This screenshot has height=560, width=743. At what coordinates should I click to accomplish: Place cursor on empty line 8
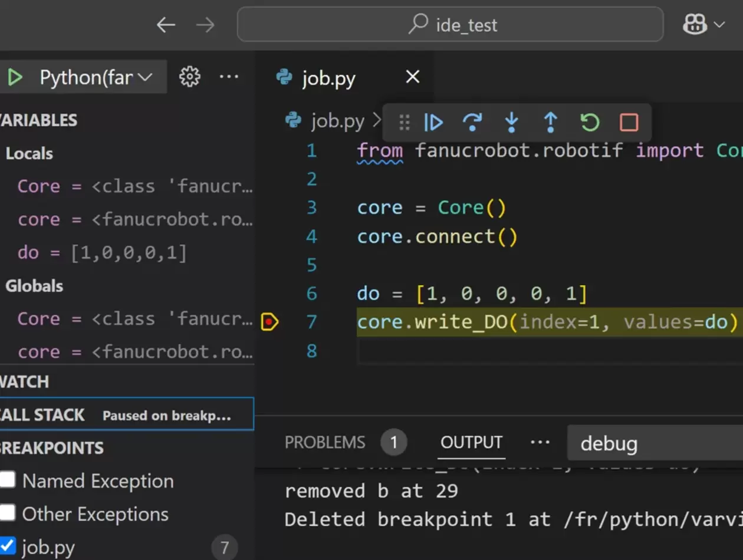coord(550,351)
